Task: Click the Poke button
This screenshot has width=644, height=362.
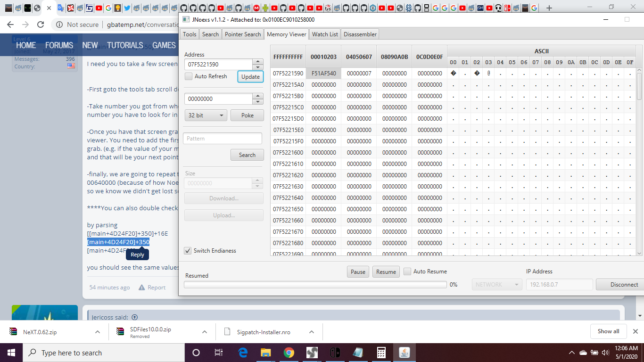Action: click(x=248, y=115)
